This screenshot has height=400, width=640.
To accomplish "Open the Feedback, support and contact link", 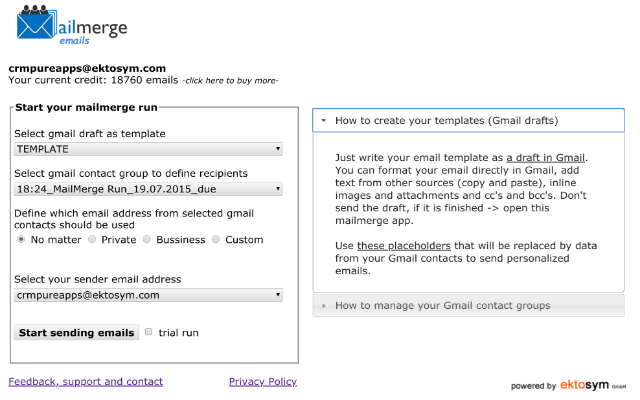I will click(x=85, y=381).
